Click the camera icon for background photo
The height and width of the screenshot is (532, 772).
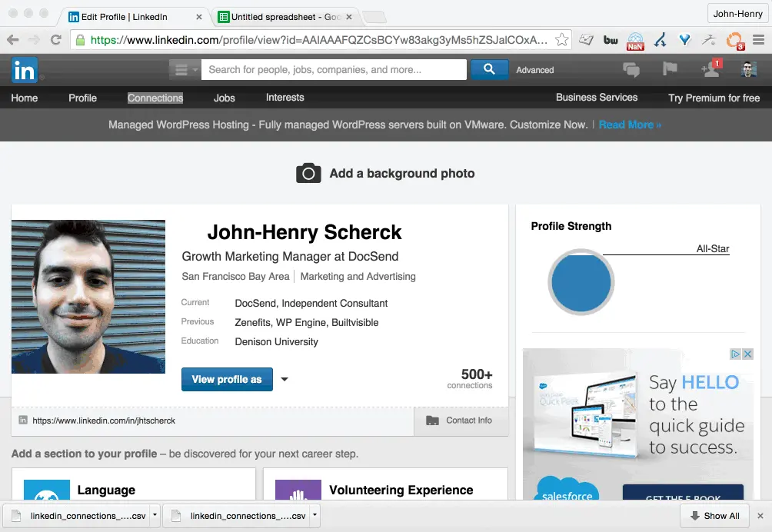pyautogui.click(x=308, y=173)
